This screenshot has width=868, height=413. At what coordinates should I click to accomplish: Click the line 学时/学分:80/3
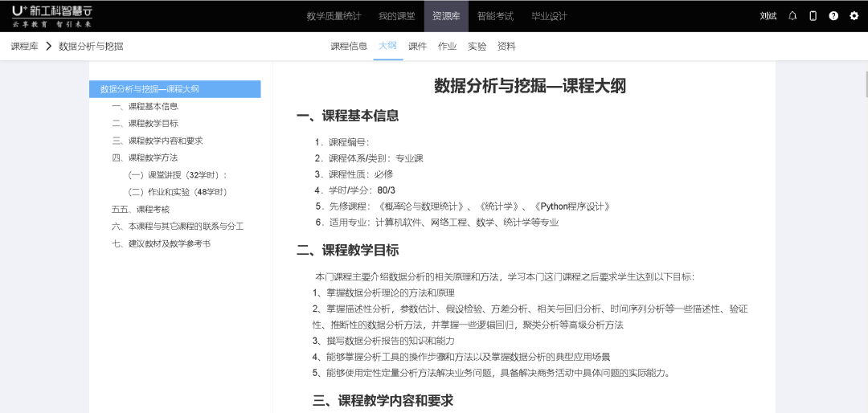click(x=355, y=190)
